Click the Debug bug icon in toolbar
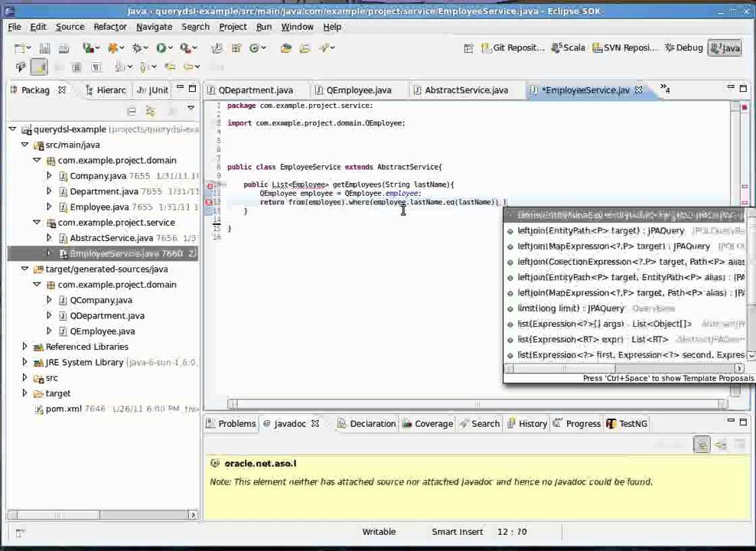The height and width of the screenshot is (551, 756). tap(137, 47)
